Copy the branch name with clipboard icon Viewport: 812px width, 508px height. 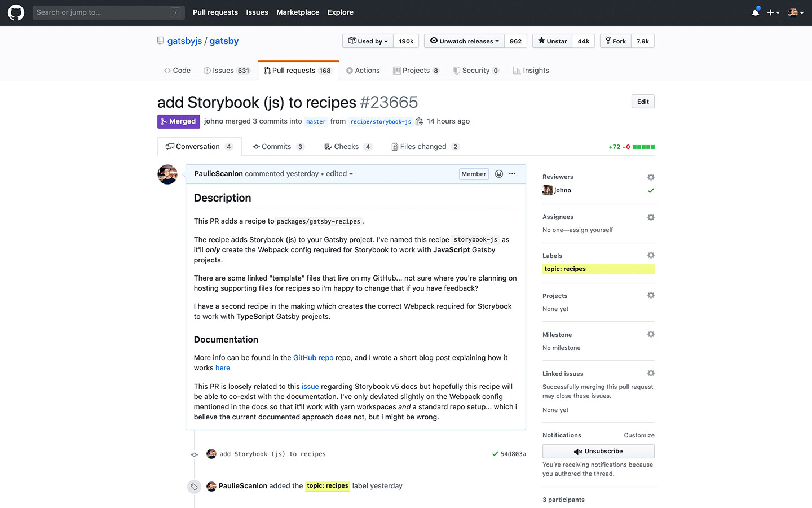[x=419, y=121]
